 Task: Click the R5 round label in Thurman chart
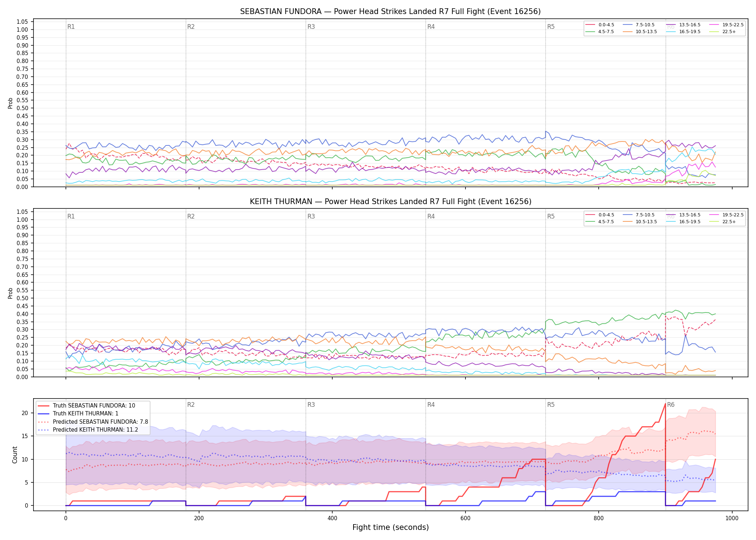pyautogui.click(x=551, y=216)
